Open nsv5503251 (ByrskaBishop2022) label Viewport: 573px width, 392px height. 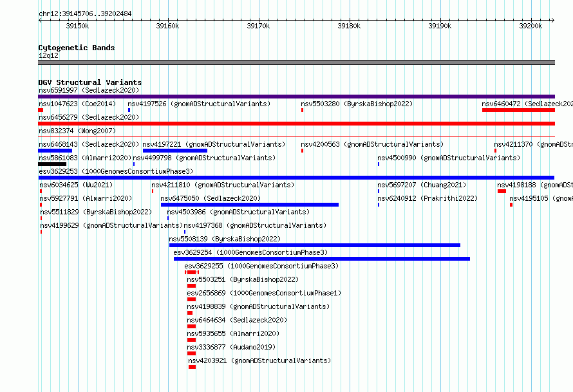click(243, 279)
